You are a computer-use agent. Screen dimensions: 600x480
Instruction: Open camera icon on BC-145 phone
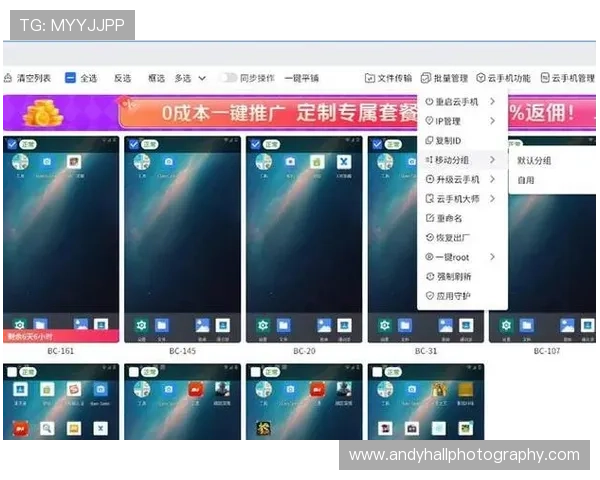(x=169, y=162)
